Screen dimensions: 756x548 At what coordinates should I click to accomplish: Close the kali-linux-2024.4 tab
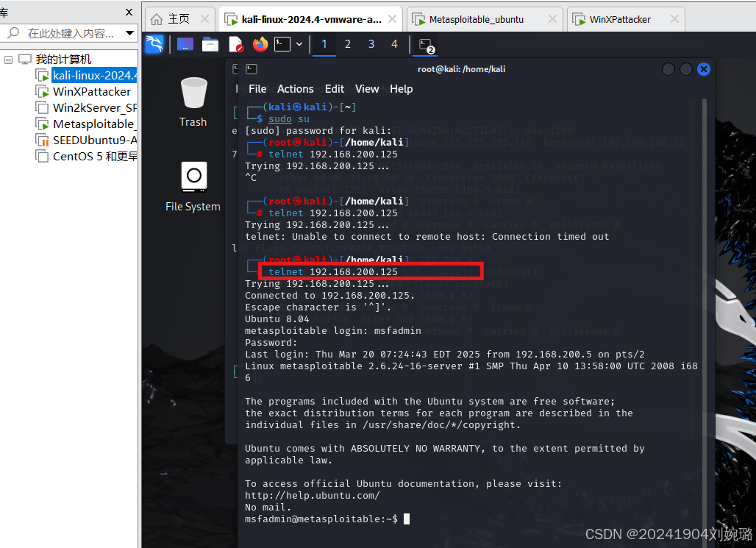tap(392, 19)
